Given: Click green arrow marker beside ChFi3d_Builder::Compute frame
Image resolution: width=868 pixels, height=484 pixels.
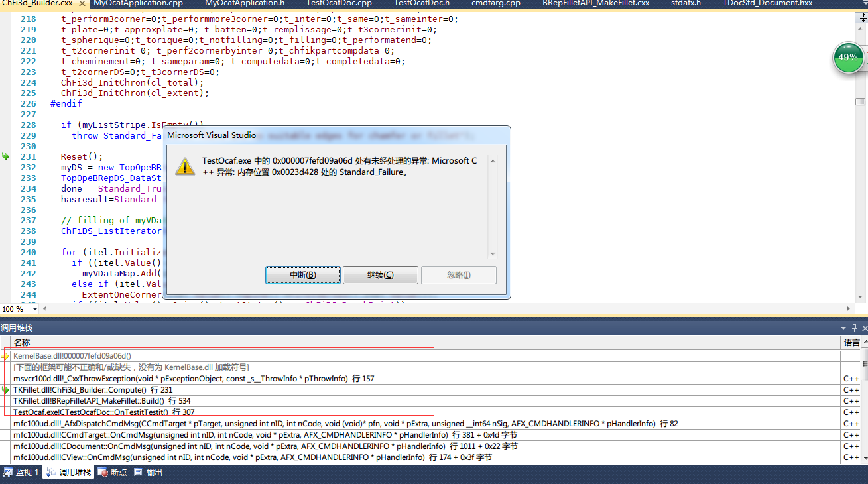Looking at the screenshot, I should click(x=6, y=390).
